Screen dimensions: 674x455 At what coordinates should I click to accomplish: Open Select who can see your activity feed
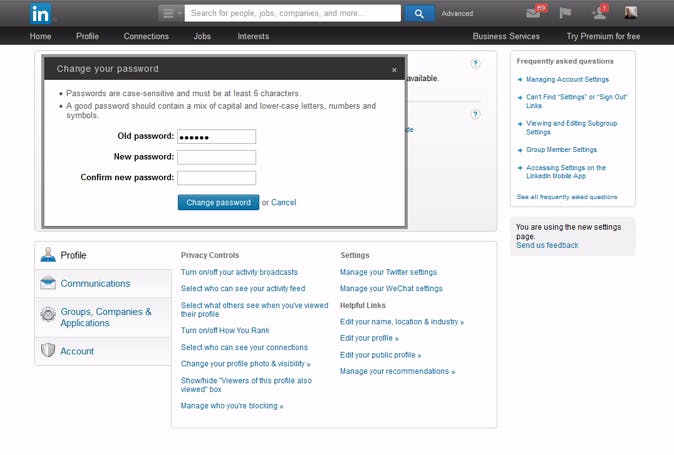coord(243,288)
